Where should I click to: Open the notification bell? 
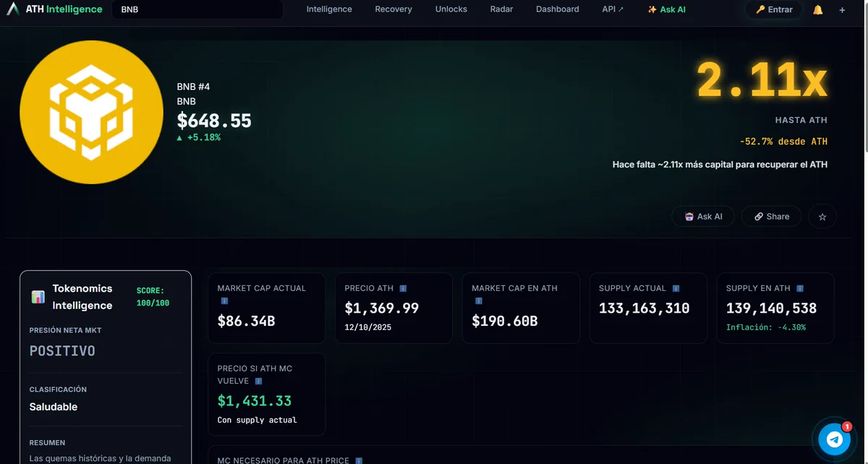(x=818, y=9)
